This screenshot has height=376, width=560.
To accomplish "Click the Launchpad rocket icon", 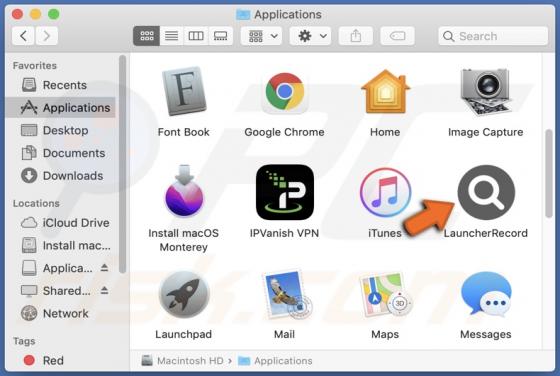I will (184, 295).
